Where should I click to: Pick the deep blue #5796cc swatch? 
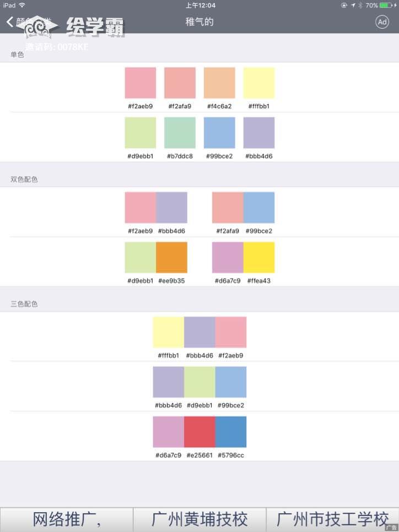(x=231, y=432)
